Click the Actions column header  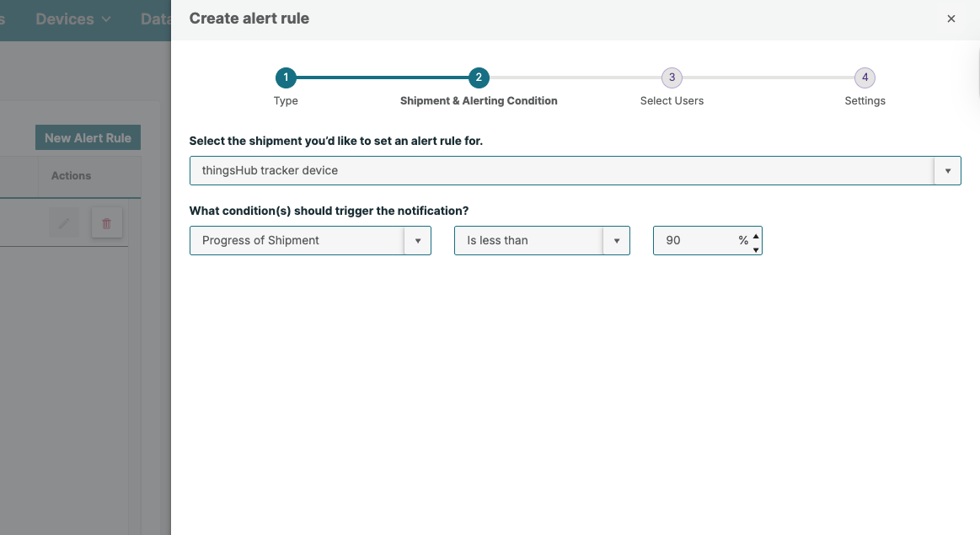71,175
